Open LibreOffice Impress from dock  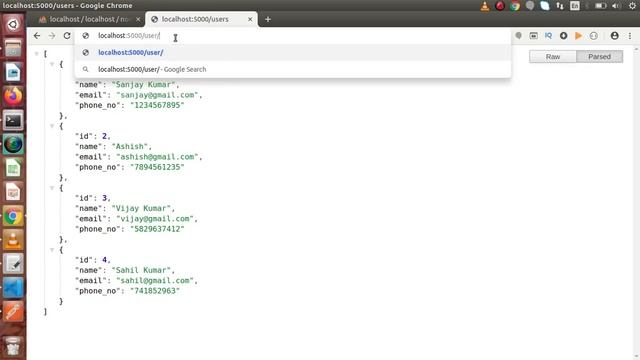(13, 192)
